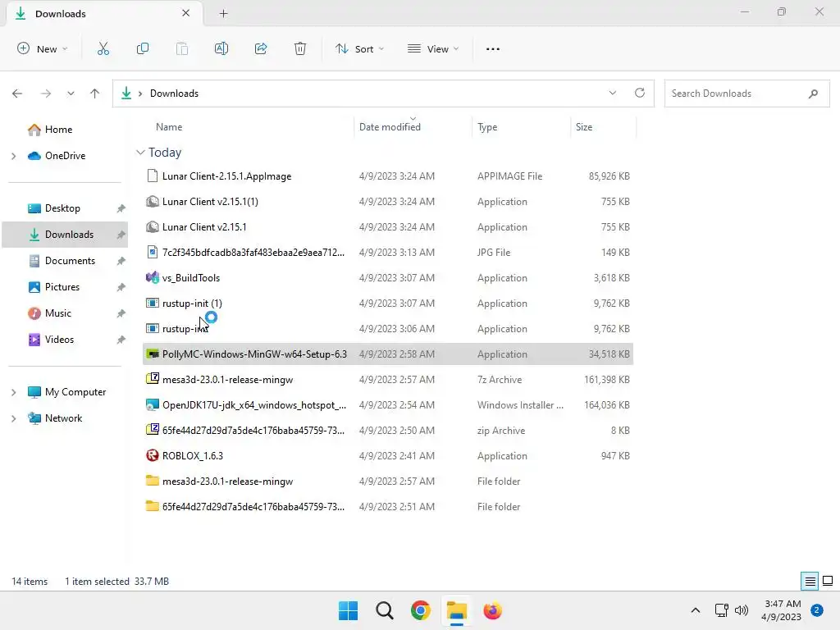
Task: Expand address bar history dropdown
Action: point(612,93)
